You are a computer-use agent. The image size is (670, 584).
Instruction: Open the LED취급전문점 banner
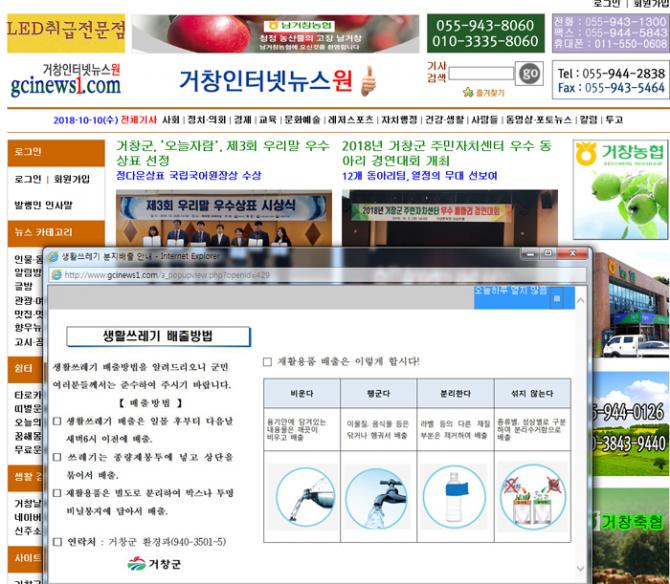pyautogui.click(x=66, y=33)
